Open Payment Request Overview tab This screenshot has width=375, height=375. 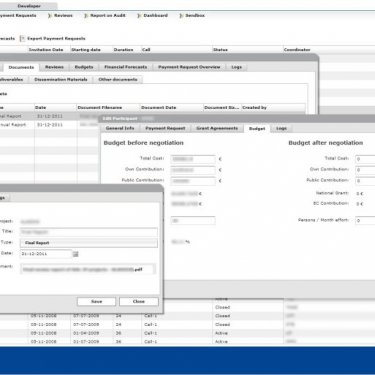pos(189,67)
